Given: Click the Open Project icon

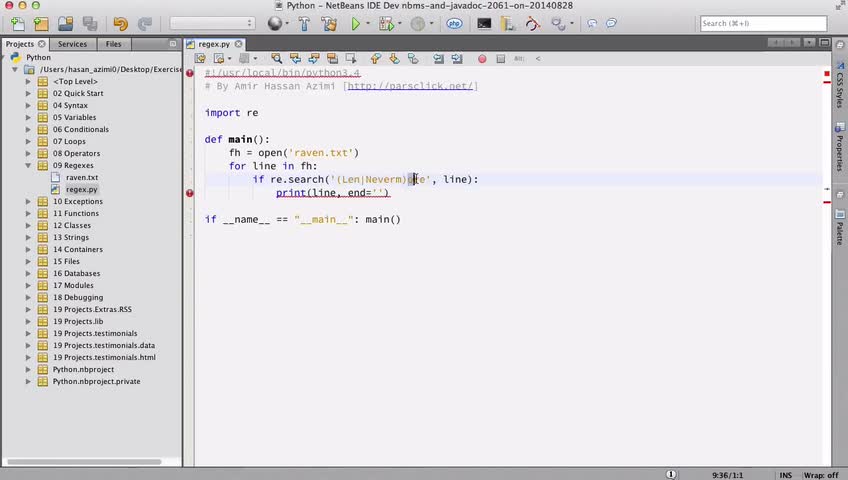Looking at the screenshot, I should [65, 23].
